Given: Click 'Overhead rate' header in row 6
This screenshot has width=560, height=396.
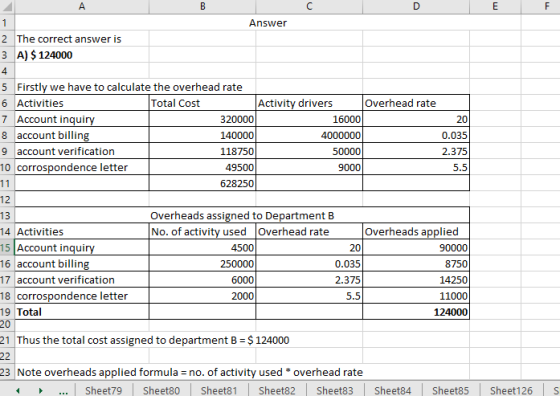Looking at the screenshot, I should point(416,103).
